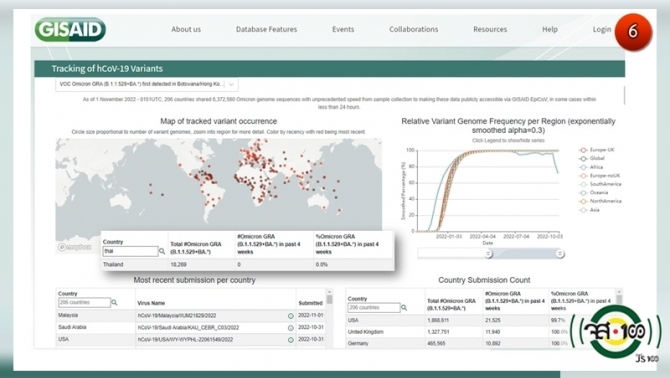The width and height of the screenshot is (670, 378).
Task: Select the United Kingdom row in submission count
Action: (x=481, y=332)
